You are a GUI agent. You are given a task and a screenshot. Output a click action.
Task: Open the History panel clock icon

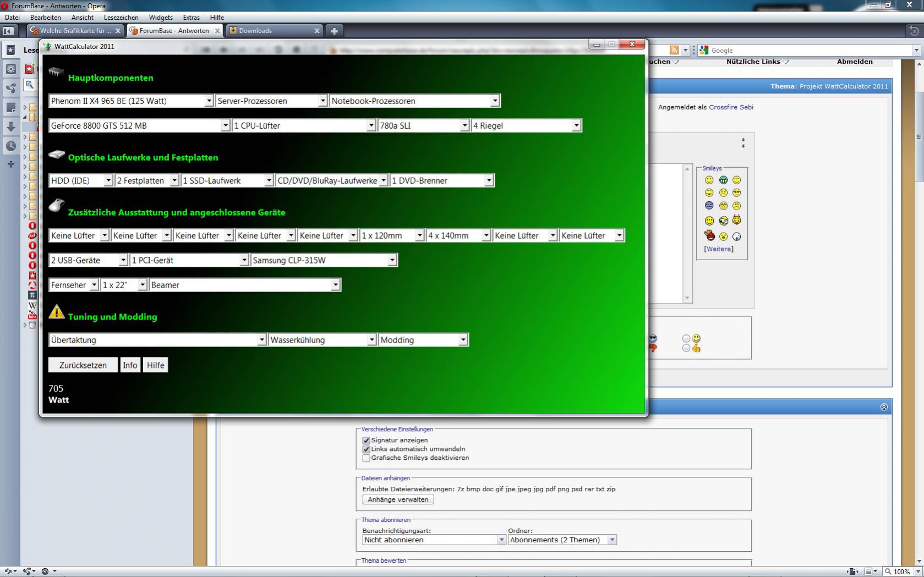pyautogui.click(x=10, y=146)
